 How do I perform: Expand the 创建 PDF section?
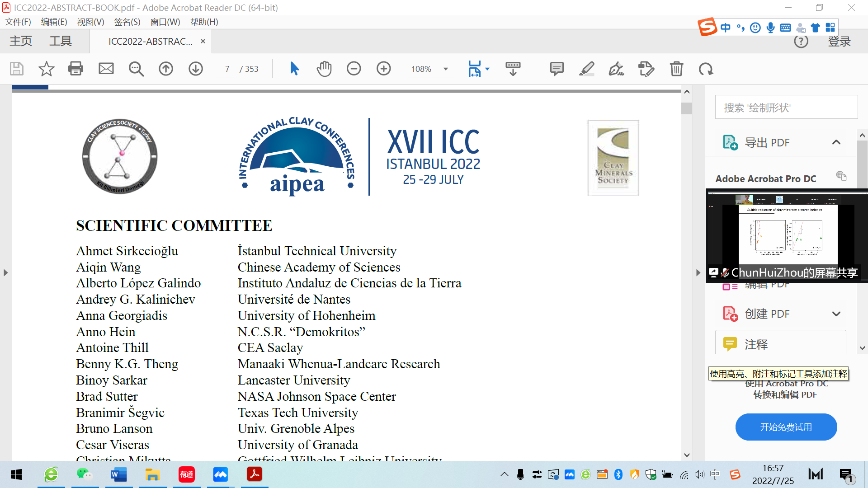click(836, 314)
